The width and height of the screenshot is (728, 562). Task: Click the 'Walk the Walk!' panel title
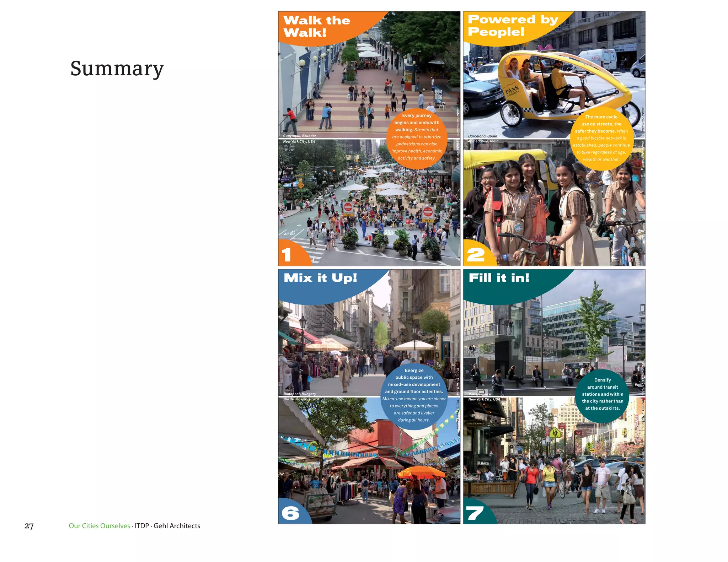click(x=317, y=26)
